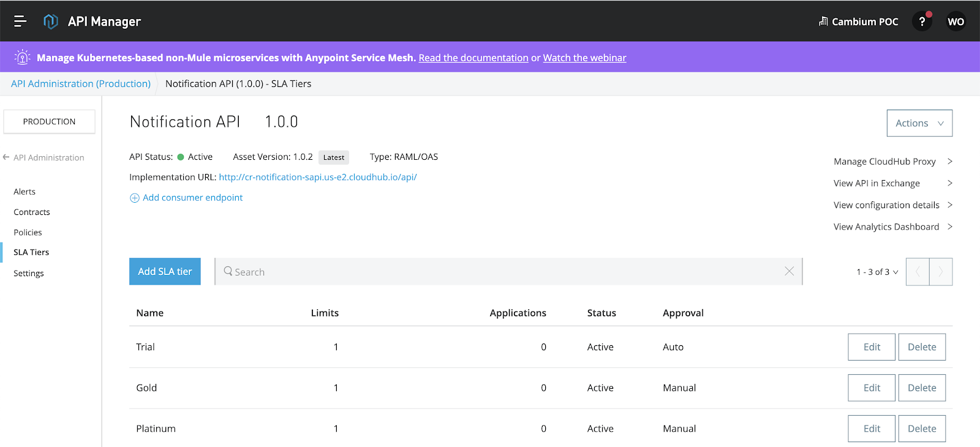Select Contracts in the sidebar

(32, 212)
